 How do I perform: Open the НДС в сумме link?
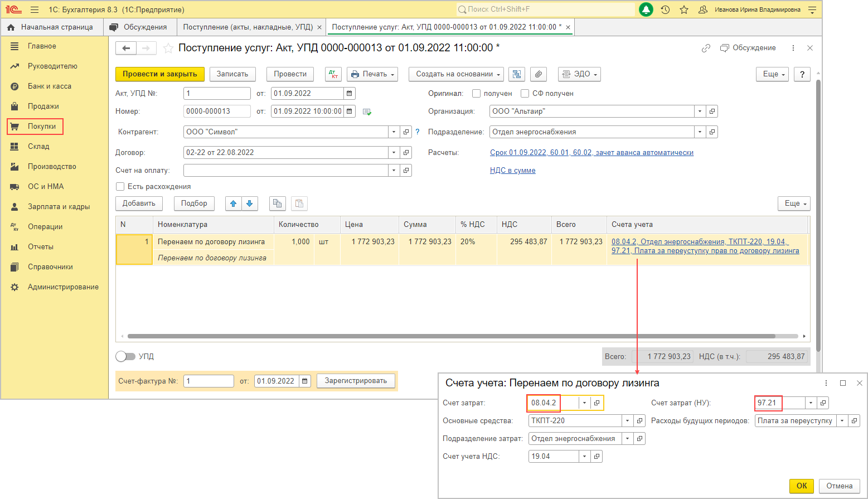point(512,171)
